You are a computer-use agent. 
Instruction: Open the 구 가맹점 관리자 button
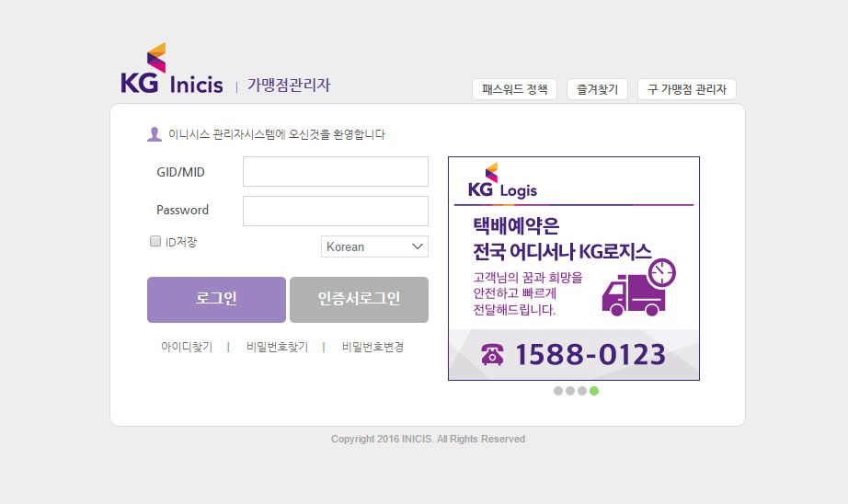point(687,89)
